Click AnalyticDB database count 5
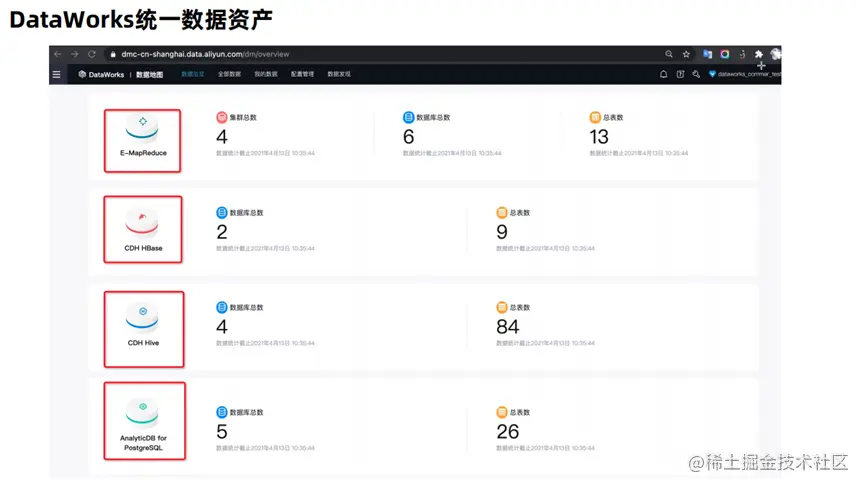The width and height of the screenshot is (865, 489). point(222,432)
